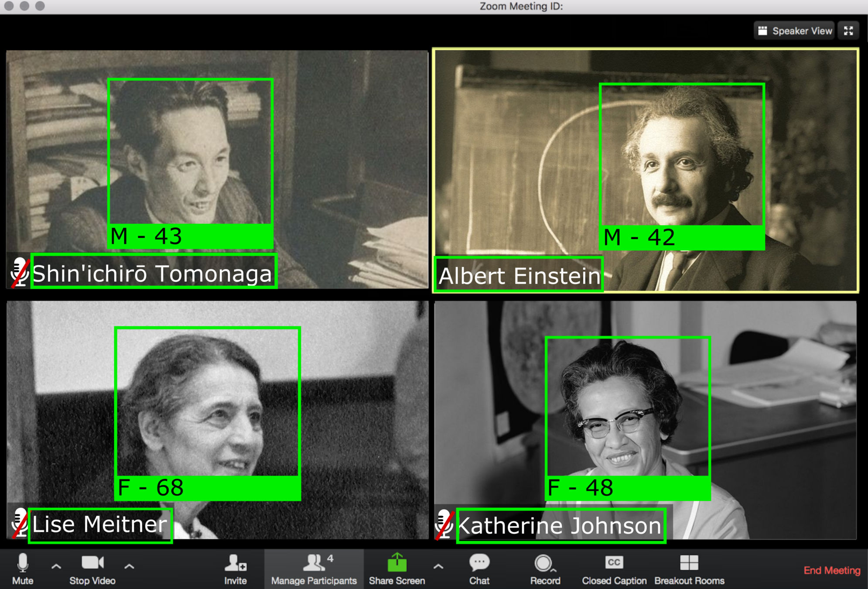Image resolution: width=868 pixels, height=589 pixels.
Task: Click the green Share Screen icon
Action: click(396, 563)
